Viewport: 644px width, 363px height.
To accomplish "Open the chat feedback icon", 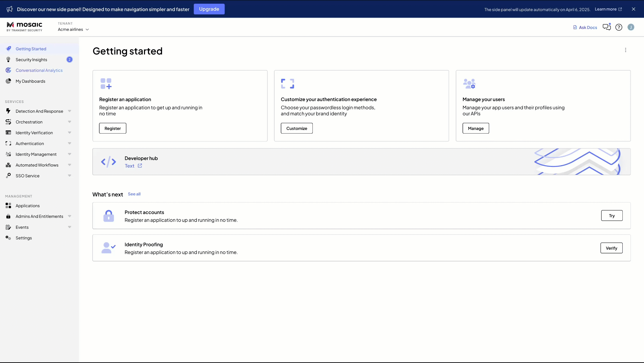I will pyautogui.click(x=606, y=27).
